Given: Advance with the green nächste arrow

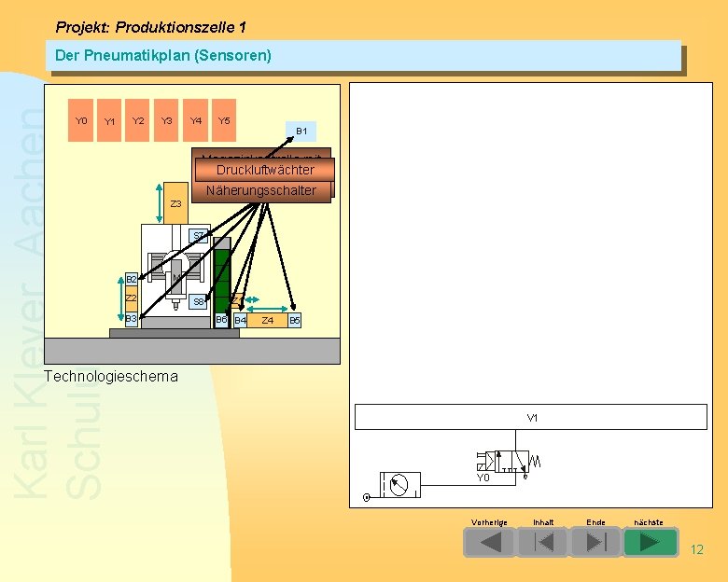Looking at the screenshot, I should point(650,542).
